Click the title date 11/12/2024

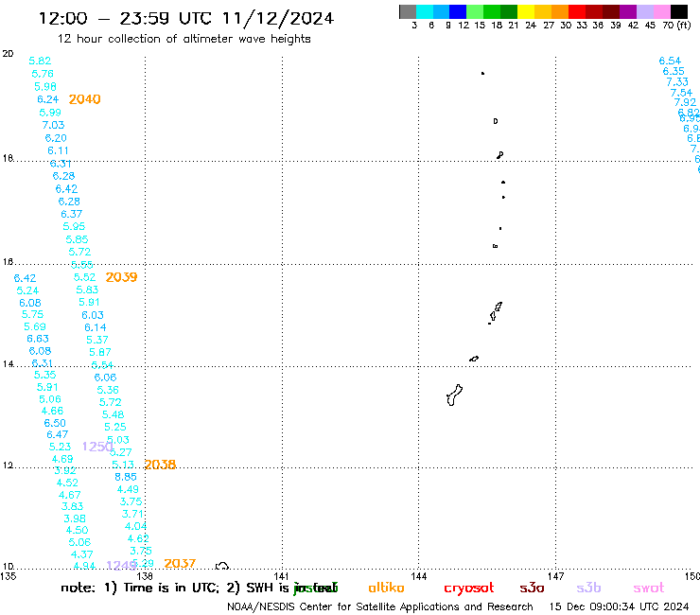pos(278,18)
